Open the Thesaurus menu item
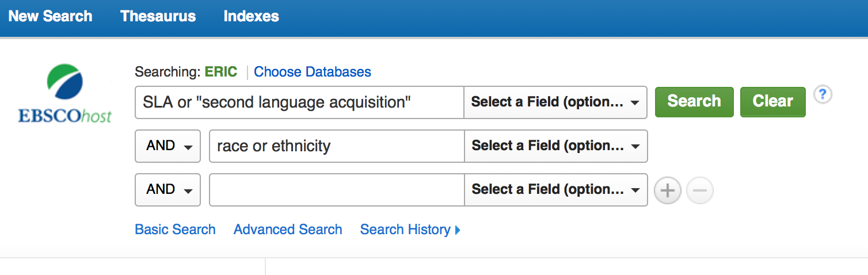Viewport: 868px width, 275px height. [x=158, y=16]
